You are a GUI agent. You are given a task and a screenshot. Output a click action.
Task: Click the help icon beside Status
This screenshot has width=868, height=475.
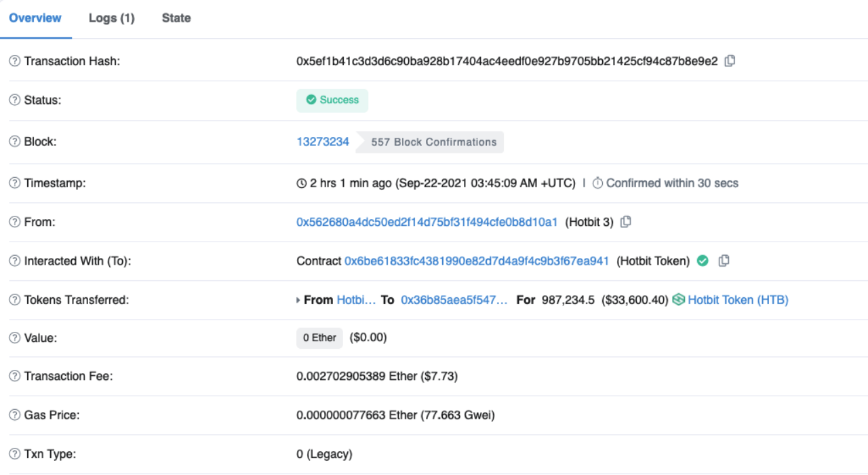(x=14, y=100)
